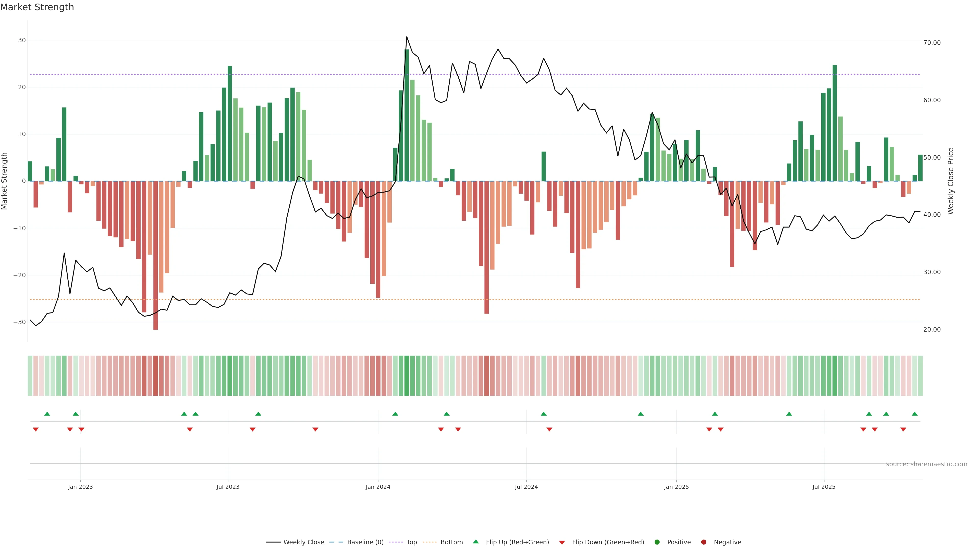This screenshot has width=980, height=551.
Task: Click the lowest red bar below -30
Action: click(x=156, y=255)
